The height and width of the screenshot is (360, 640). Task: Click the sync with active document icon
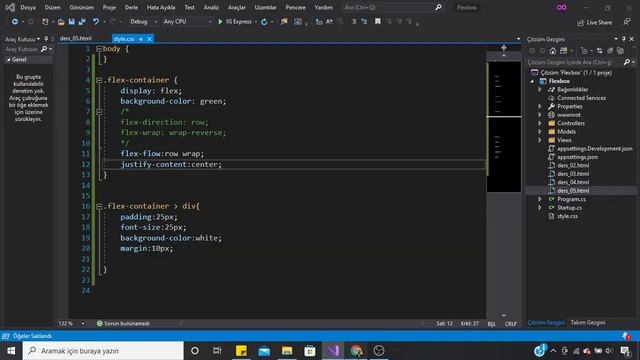click(x=600, y=51)
